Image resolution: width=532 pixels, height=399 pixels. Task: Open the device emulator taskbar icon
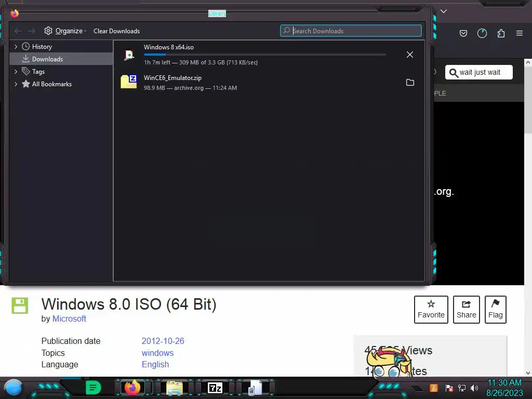255,388
